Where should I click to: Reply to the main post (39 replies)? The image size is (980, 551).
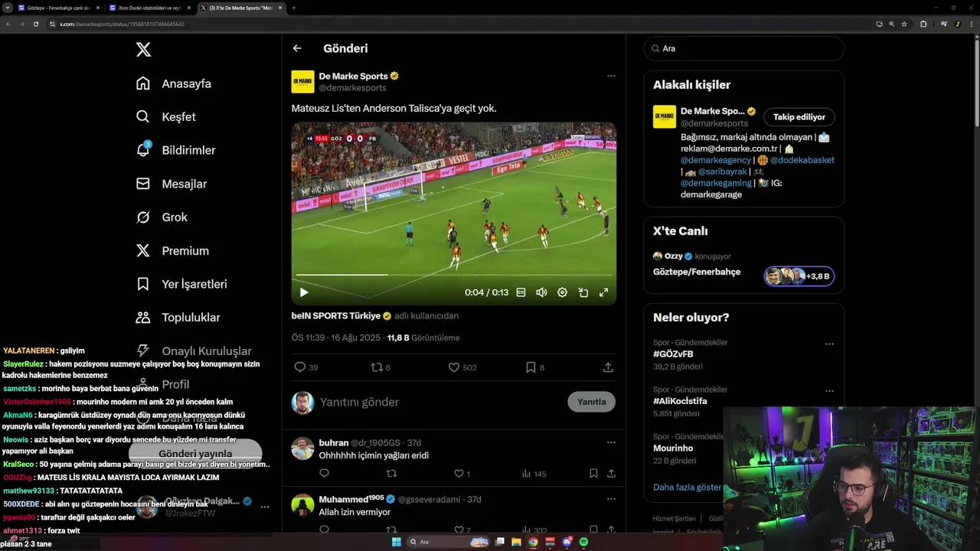tap(306, 367)
